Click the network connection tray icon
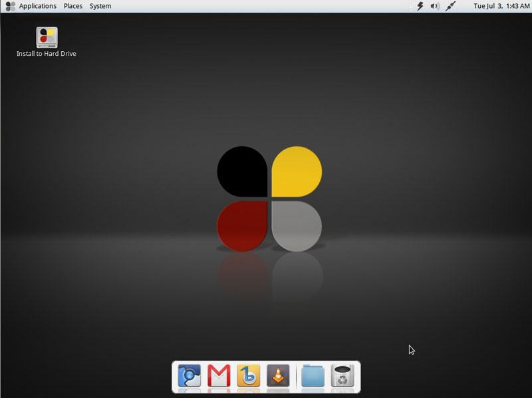Screen dimensions: 532x398 450,6
